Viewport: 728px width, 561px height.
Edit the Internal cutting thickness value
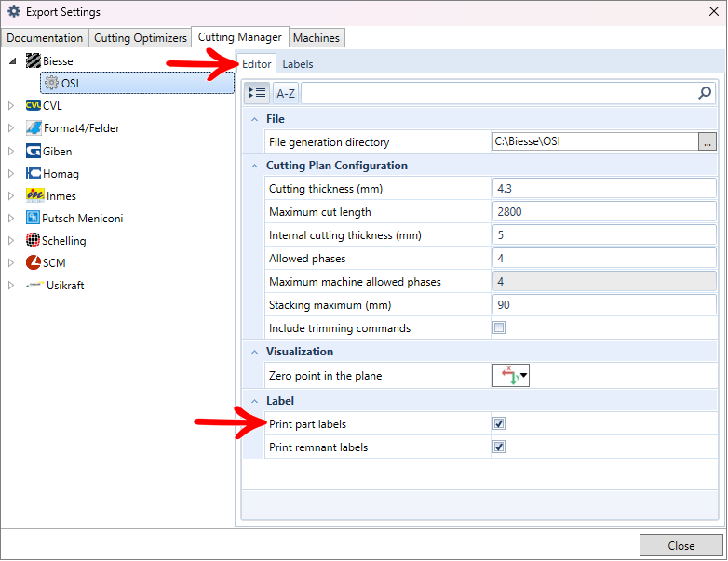click(x=604, y=234)
